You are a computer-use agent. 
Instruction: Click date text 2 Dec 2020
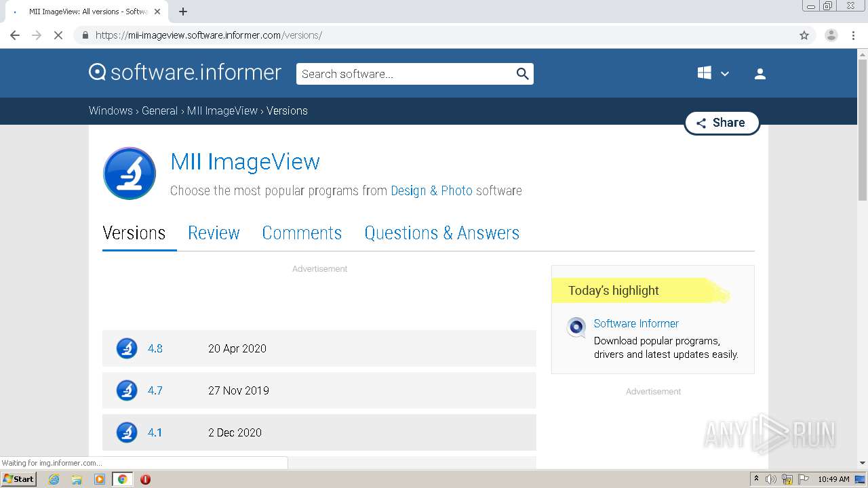[x=235, y=432]
